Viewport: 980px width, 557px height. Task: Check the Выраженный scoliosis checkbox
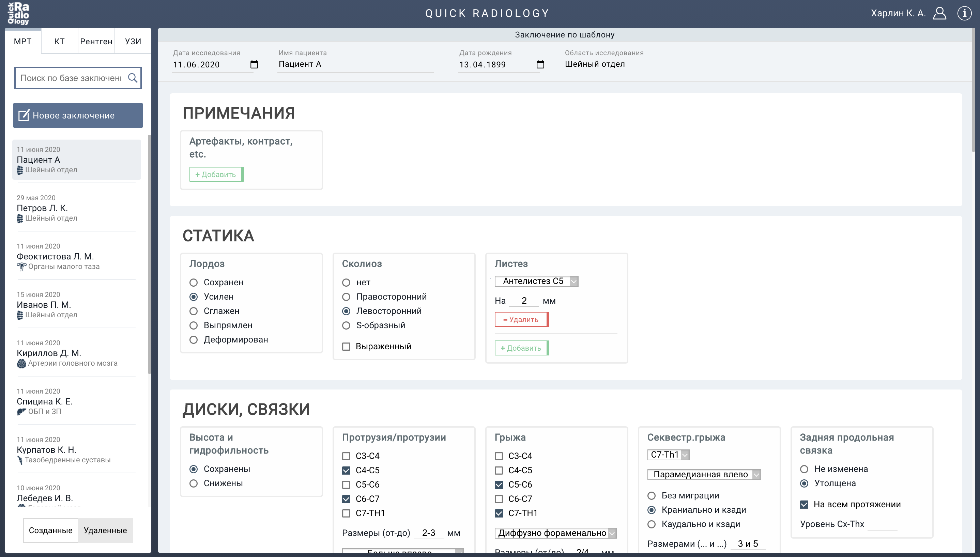click(346, 347)
